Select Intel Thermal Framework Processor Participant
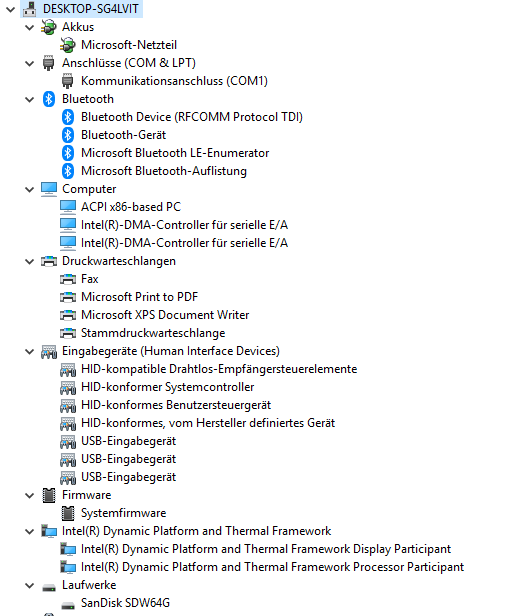Image resolution: width=513 pixels, height=616 pixels. [x=272, y=567]
